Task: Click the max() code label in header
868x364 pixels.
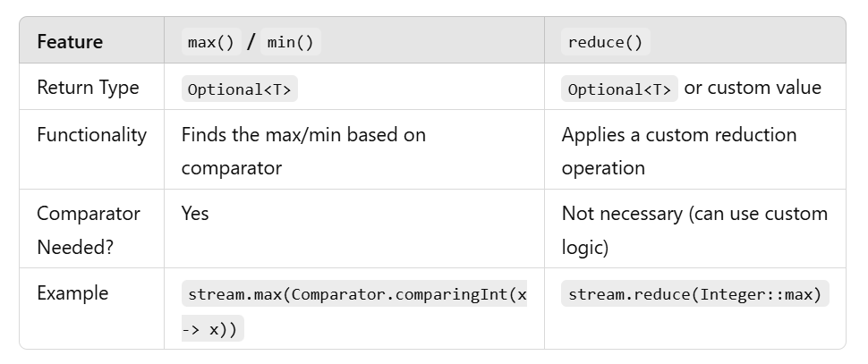Action: point(210,42)
